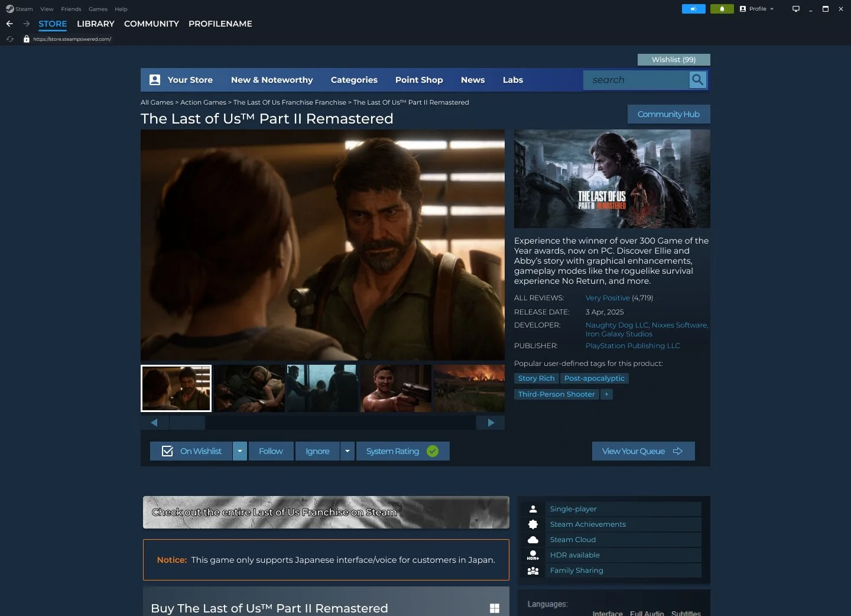Click the screenshot strip scrollbar handle
Image resolution: width=851 pixels, height=616 pixels.
(x=187, y=423)
